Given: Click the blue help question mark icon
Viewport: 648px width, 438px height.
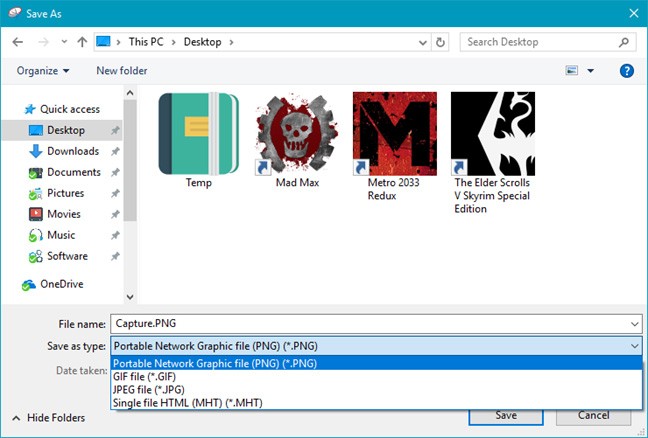Looking at the screenshot, I should 627,71.
